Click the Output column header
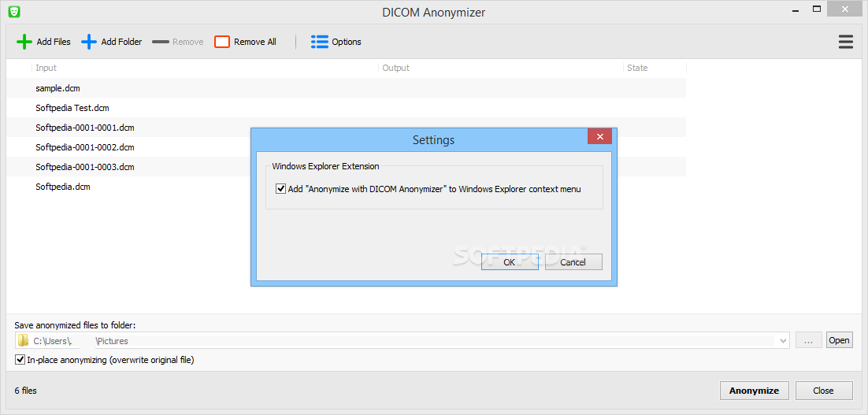The height and width of the screenshot is (415, 868). (x=501, y=68)
